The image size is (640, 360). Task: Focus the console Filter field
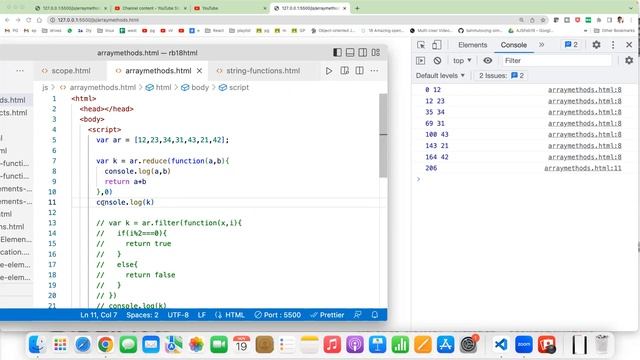(x=556, y=60)
